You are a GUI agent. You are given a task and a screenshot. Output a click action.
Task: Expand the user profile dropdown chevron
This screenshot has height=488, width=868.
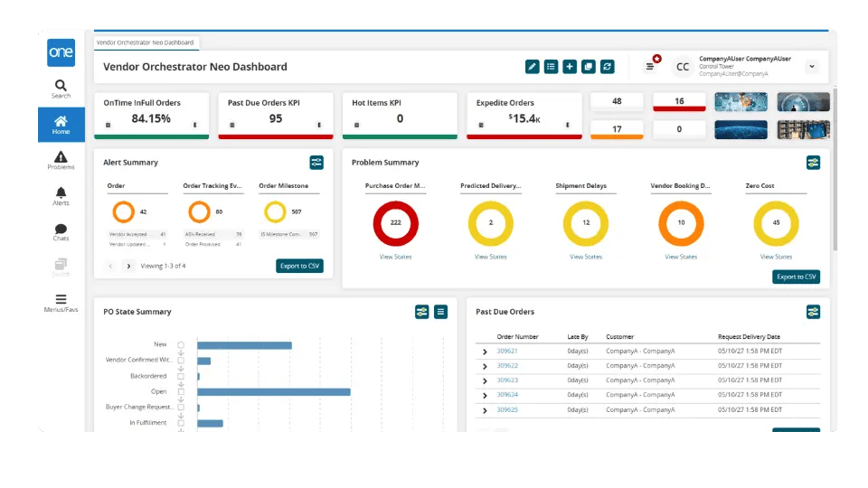(x=811, y=67)
